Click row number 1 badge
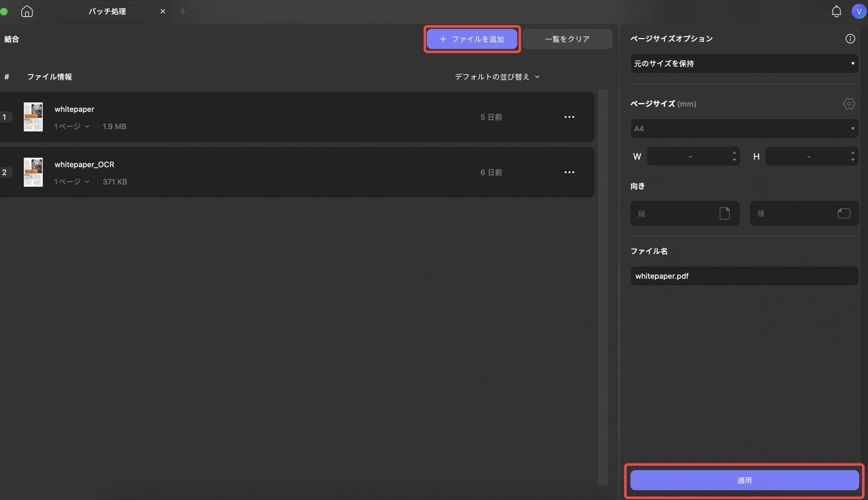The width and height of the screenshot is (868, 500). [4, 117]
